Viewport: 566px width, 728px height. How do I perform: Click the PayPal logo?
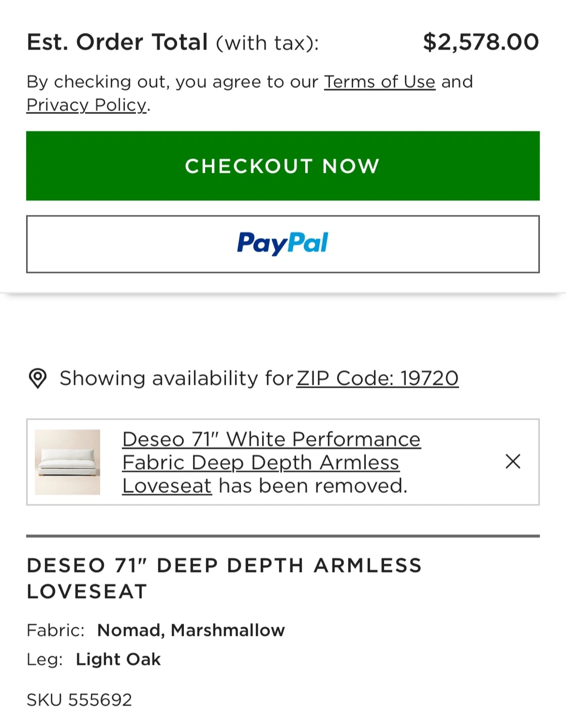[282, 244]
